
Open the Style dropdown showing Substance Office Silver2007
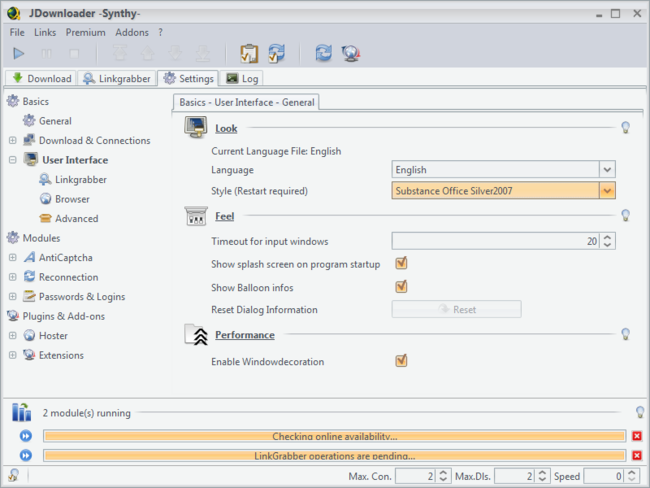pyautogui.click(x=607, y=191)
